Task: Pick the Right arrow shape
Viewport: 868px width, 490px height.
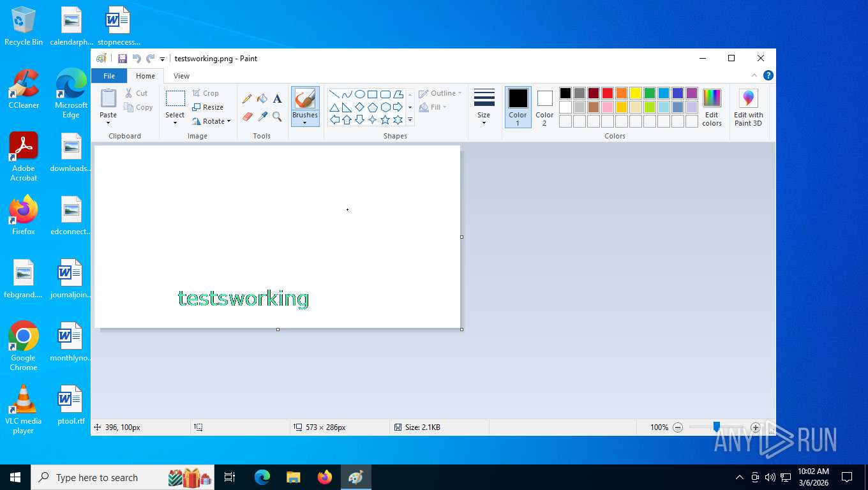Action: coord(398,107)
